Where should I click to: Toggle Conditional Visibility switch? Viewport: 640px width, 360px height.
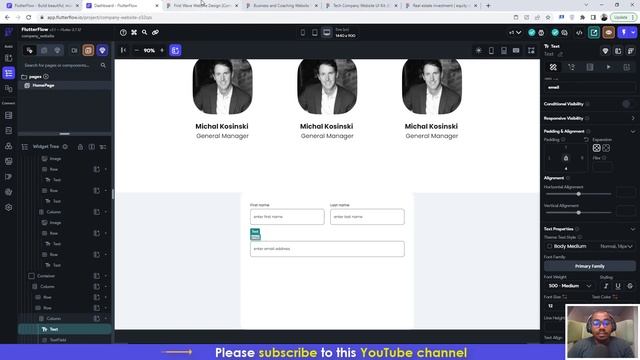627,104
